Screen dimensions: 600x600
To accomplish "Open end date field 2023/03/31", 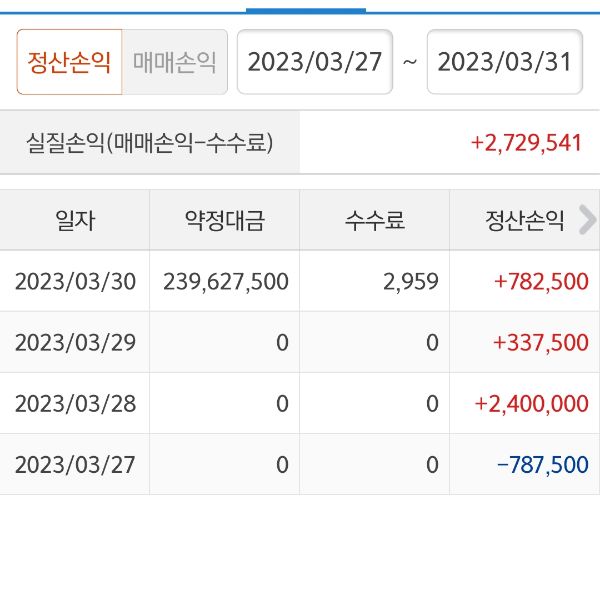I will 504,62.
